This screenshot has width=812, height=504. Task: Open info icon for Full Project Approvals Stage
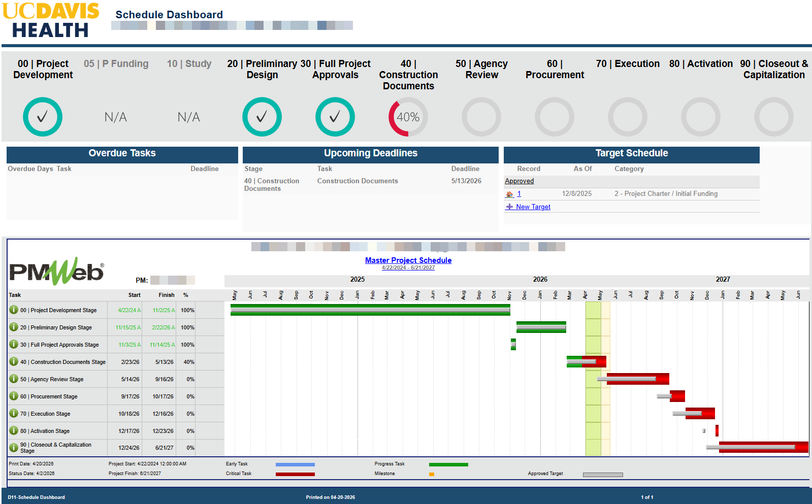click(x=14, y=344)
